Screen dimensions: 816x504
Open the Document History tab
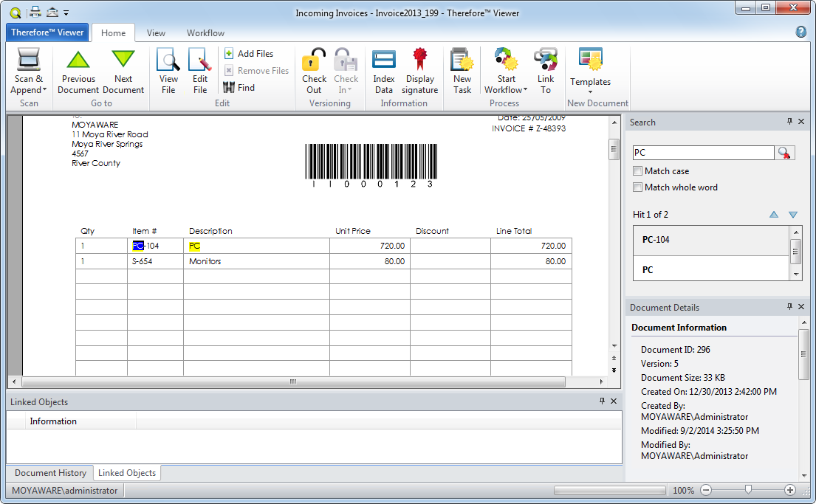pos(49,472)
